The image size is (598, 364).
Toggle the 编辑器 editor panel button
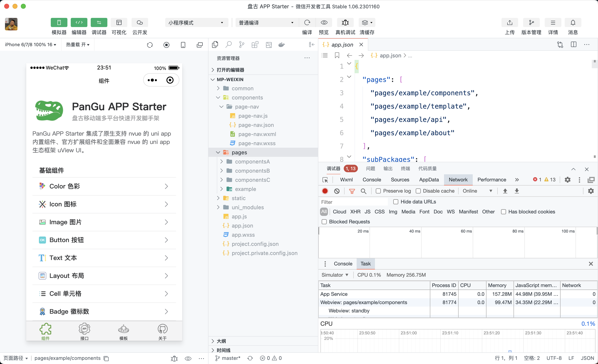[79, 22]
